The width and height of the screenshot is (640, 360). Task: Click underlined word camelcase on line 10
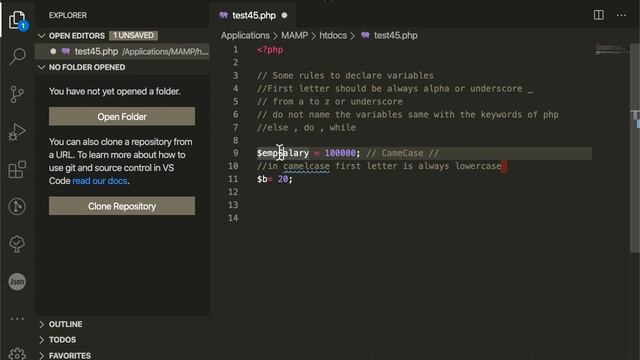(x=306, y=166)
